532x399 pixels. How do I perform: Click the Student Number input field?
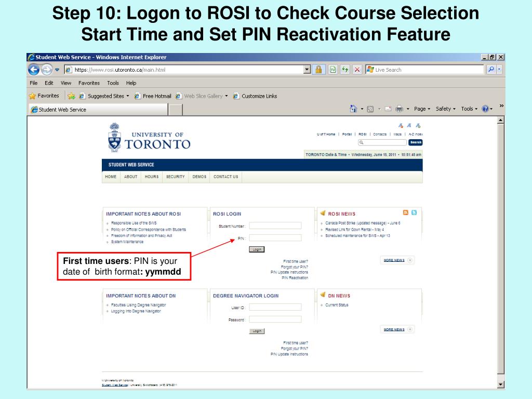click(x=275, y=225)
